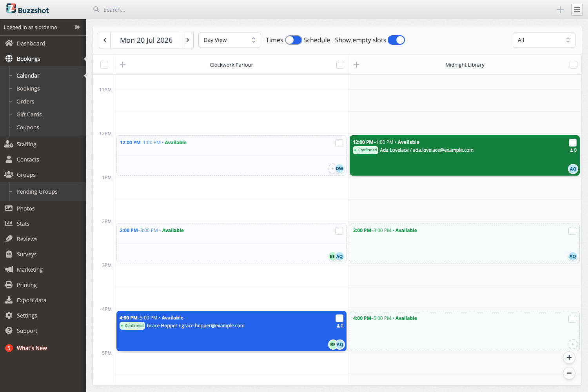Click BF AQ avatars on Grace Hopper booking
Screen dimensions: 588x392
[336, 345]
